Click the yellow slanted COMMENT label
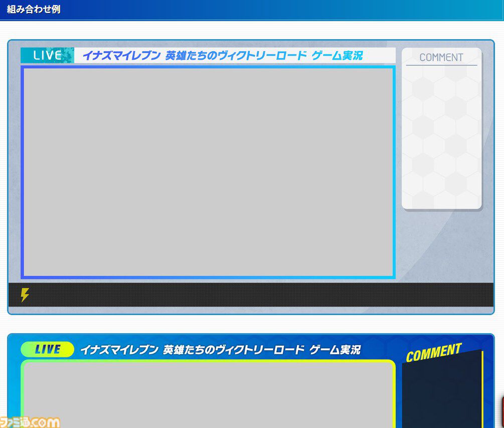This screenshot has height=428, width=504. pyautogui.click(x=433, y=352)
